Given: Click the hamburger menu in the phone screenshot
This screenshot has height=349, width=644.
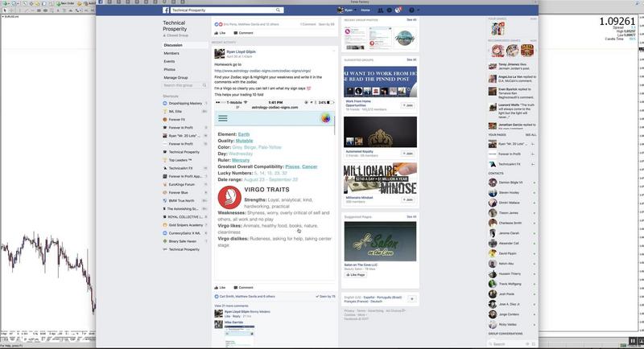Looking at the screenshot, I should coord(223,118).
